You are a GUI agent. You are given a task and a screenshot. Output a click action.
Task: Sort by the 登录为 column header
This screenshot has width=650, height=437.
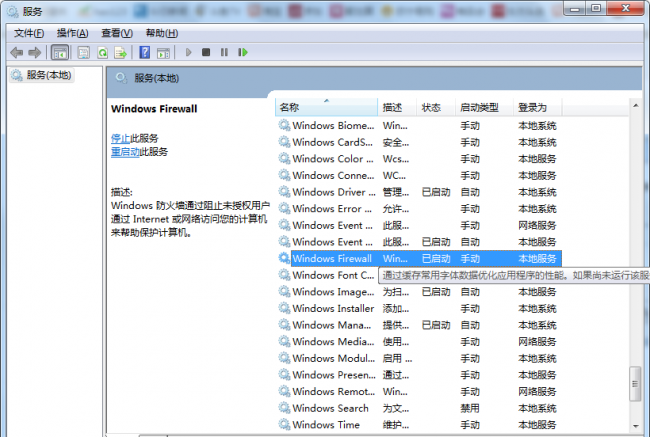tap(538, 107)
